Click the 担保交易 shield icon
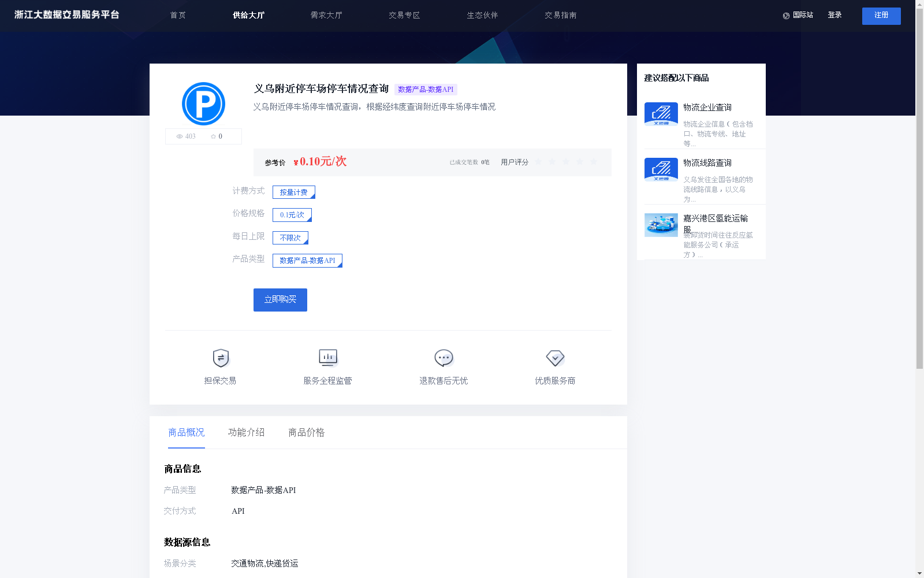924x578 pixels. coord(221,358)
